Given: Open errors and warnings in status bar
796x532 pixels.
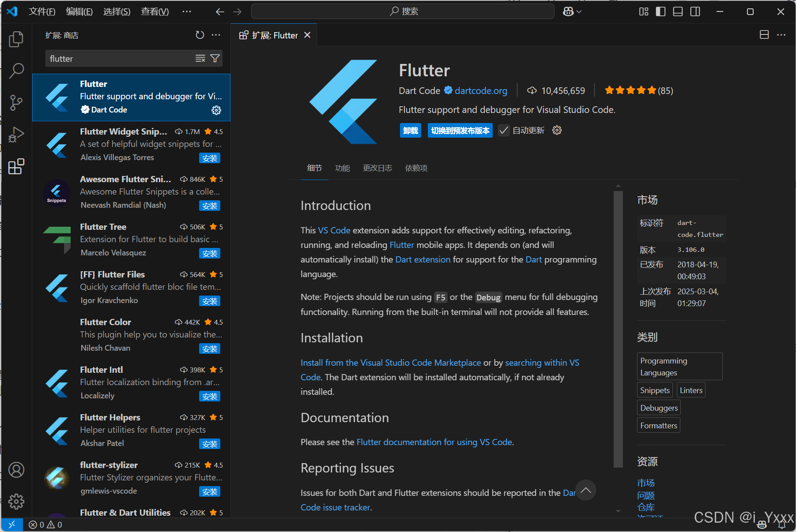Looking at the screenshot, I should (45, 525).
